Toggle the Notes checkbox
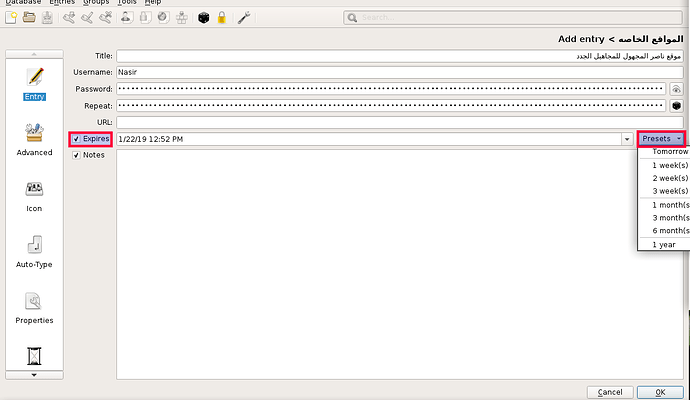 coord(76,155)
